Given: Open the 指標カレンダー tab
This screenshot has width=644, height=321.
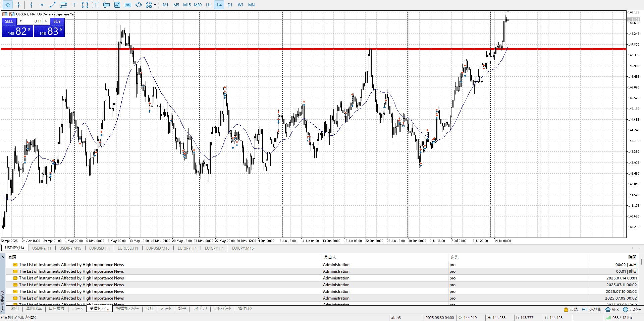Looking at the screenshot, I should click(x=127, y=309).
